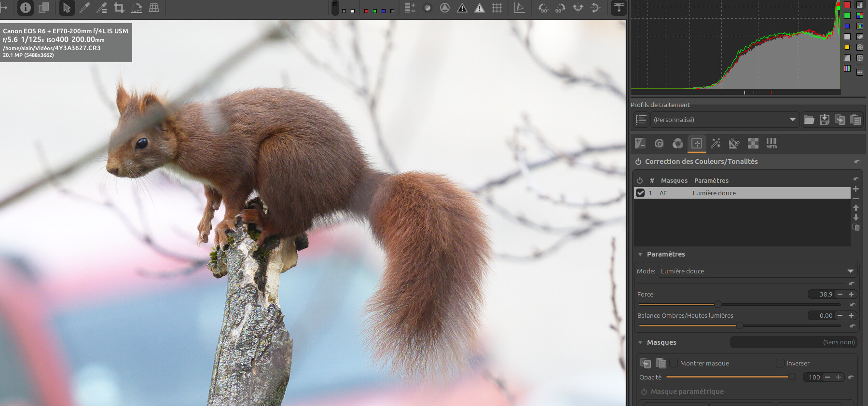Uncheck the enabled box for region 1
Image resolution: width=868 pixels, height=406 pixels.
(x=640, y=193)
